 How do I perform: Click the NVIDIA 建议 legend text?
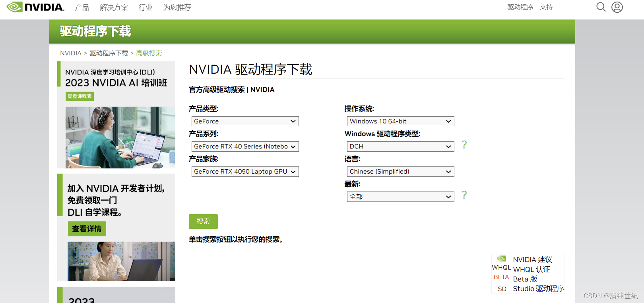(532, 260)
